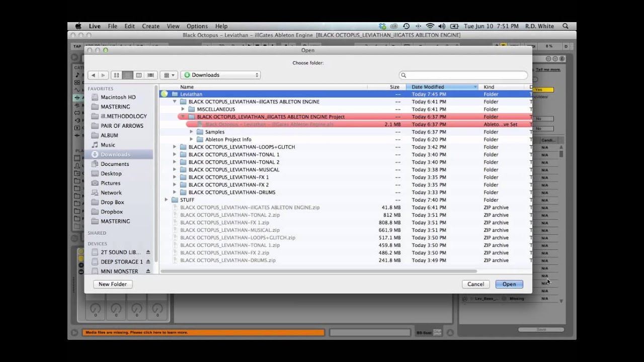Expand the Samples folder
This screenshot has height=362, width=644.
click(x=191, y=132)
